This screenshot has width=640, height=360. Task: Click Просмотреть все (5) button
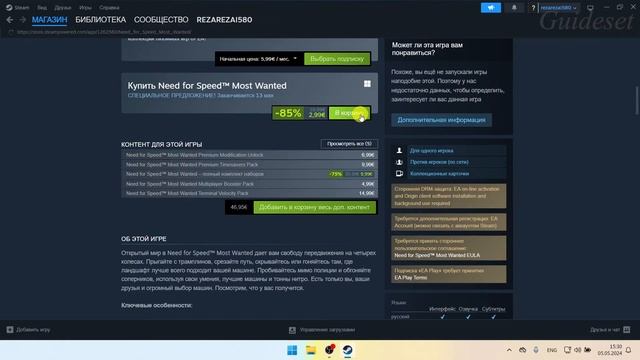point(349,144)
